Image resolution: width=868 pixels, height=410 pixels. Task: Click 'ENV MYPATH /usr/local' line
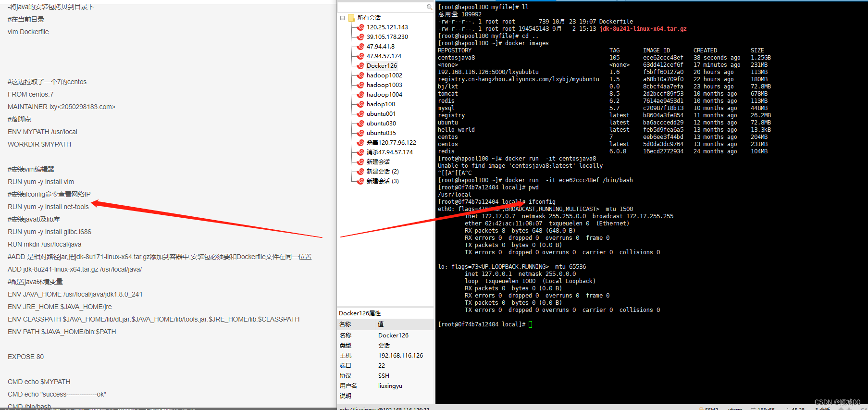[42, 132]
